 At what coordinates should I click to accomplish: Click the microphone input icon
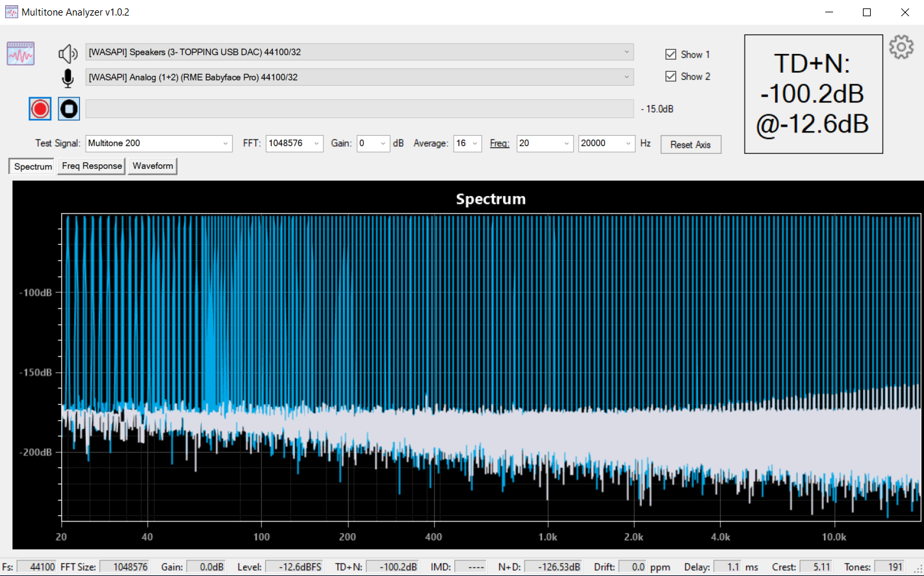pos(68,78)
